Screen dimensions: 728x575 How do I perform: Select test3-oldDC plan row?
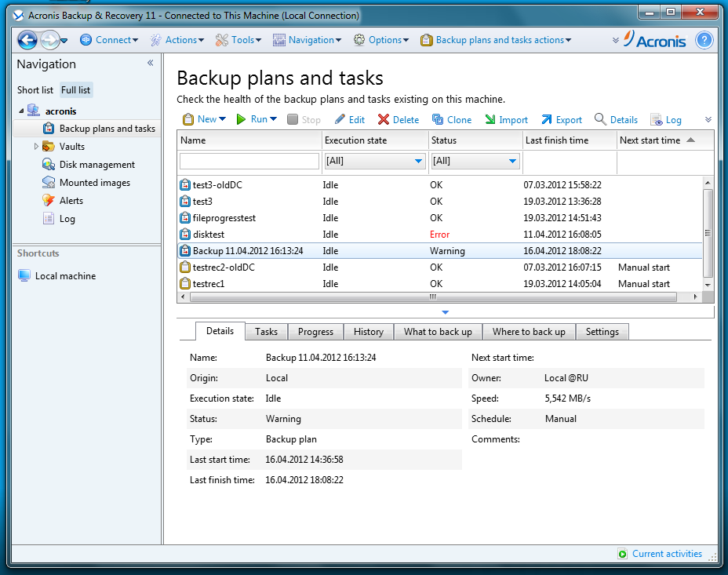(x=439, y=184)
